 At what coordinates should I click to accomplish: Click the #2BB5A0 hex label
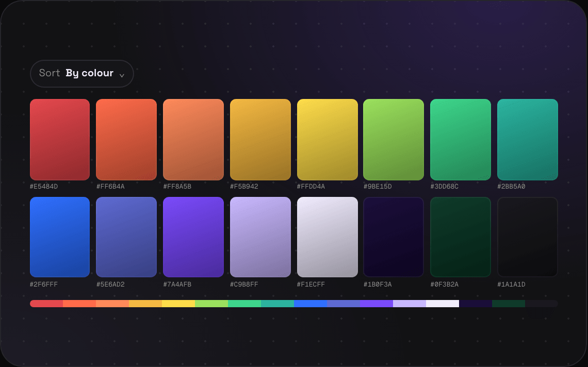pos(511,186)
